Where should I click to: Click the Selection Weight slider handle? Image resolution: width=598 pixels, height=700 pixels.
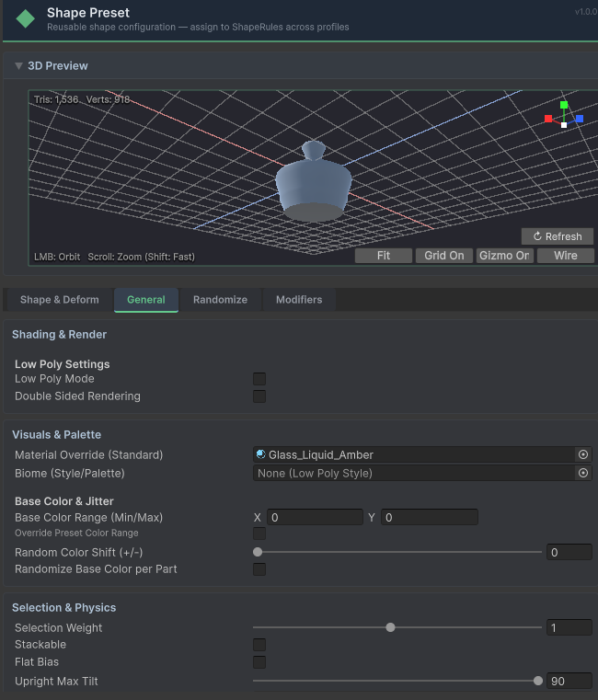390,627
